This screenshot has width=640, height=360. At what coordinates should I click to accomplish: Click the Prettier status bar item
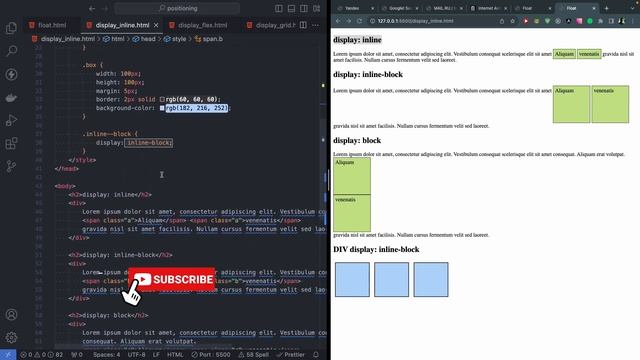[291, 355]
